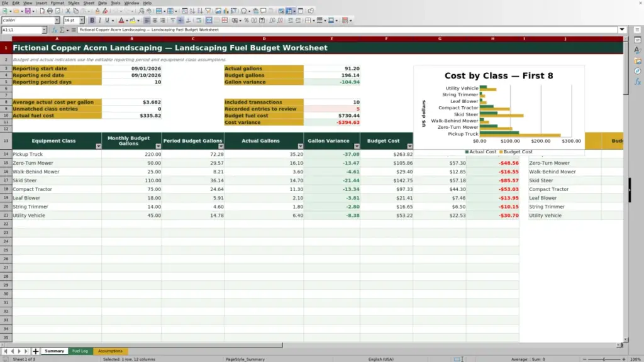
Task: Open the File menu
Action: 5,3
